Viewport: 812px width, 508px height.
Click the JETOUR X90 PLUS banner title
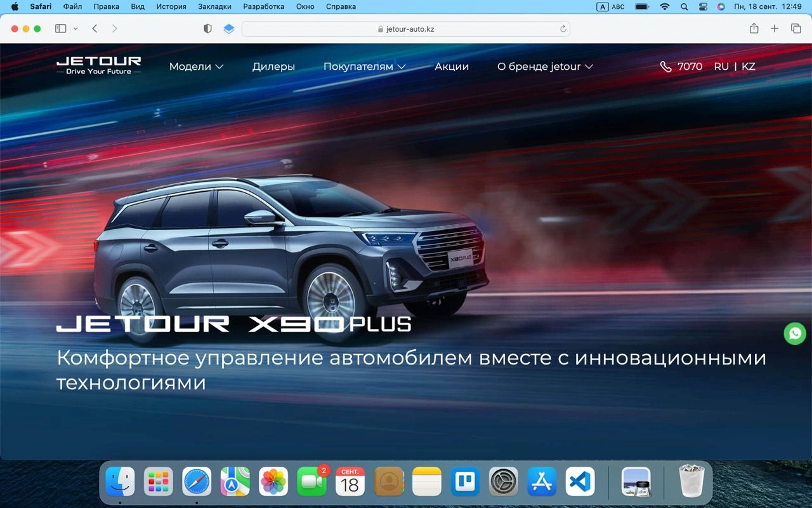(233, 324)
